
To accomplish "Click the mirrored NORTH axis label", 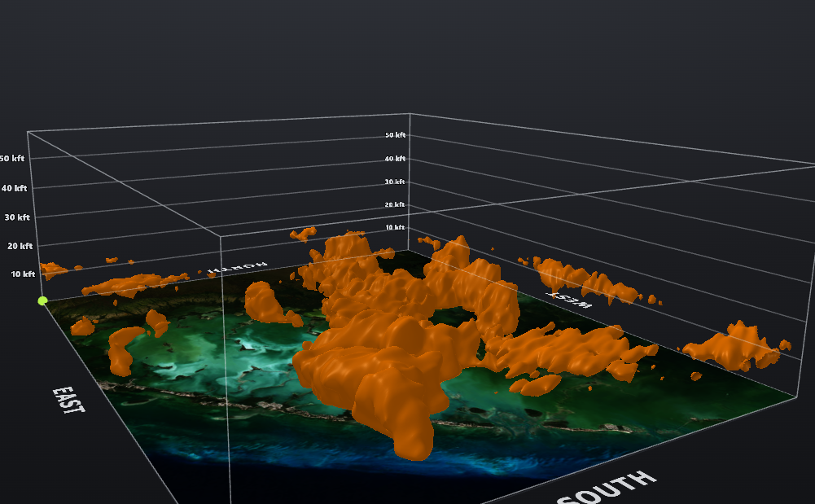I will coord(238,268).
